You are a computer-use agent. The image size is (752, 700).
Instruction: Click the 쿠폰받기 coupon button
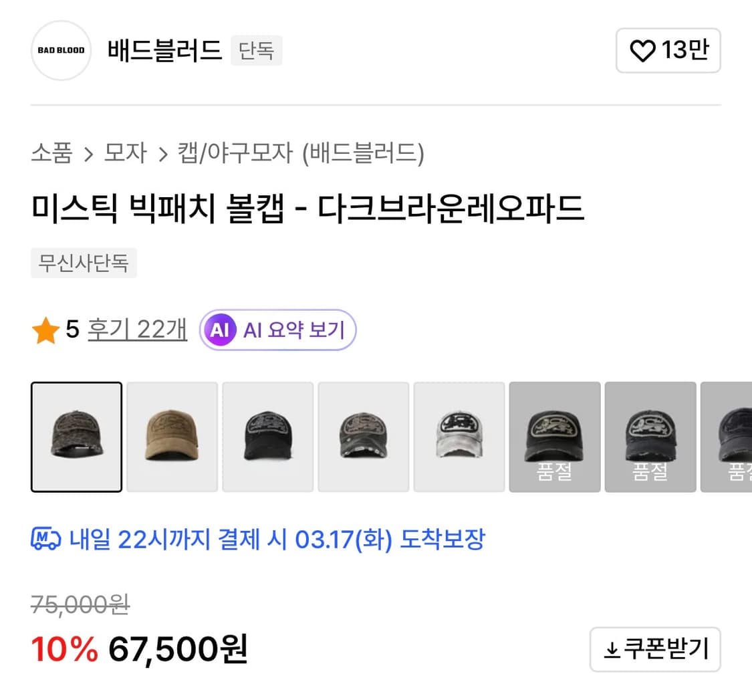tap(654, 649)
